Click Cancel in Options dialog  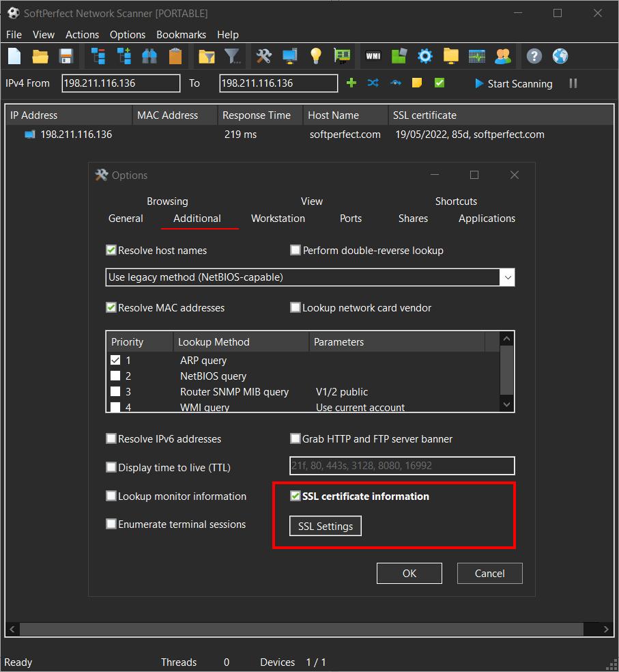(x=490, y=574)
